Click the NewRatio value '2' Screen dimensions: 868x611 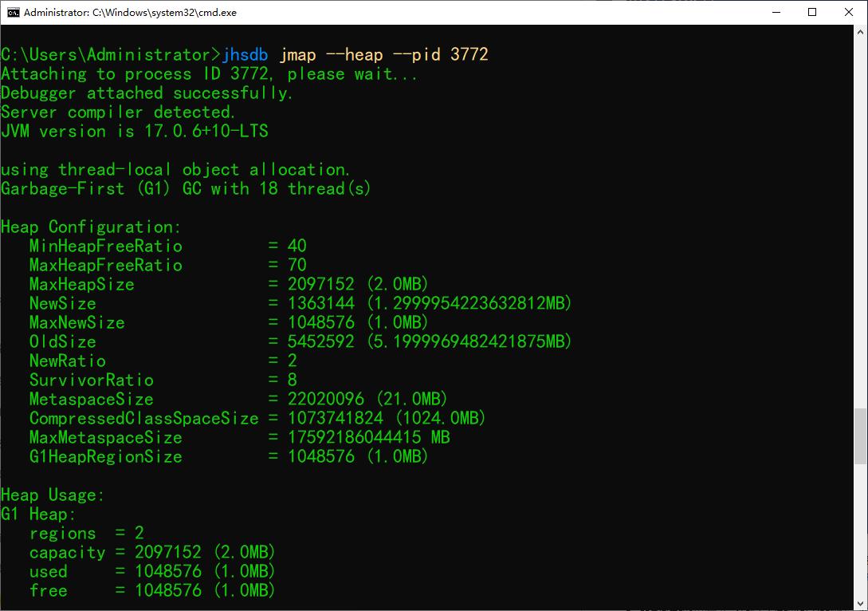293,361
